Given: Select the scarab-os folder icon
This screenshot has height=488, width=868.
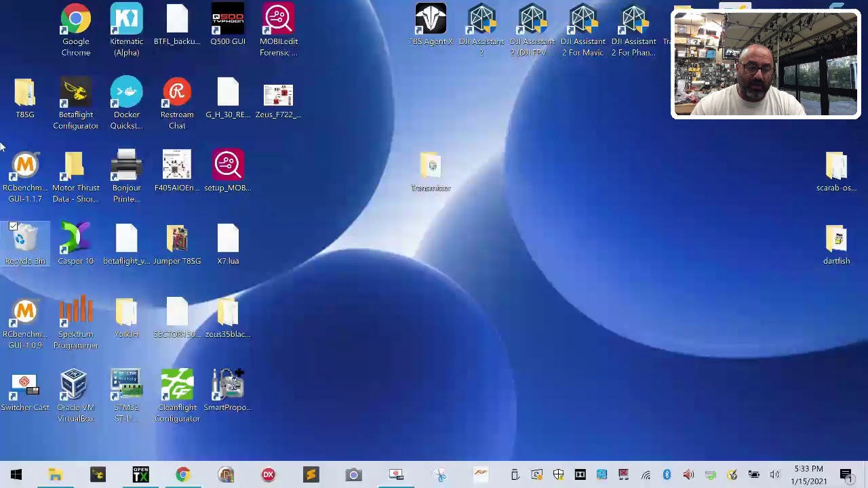Looking at the screenshot, I should click(836, 172).
